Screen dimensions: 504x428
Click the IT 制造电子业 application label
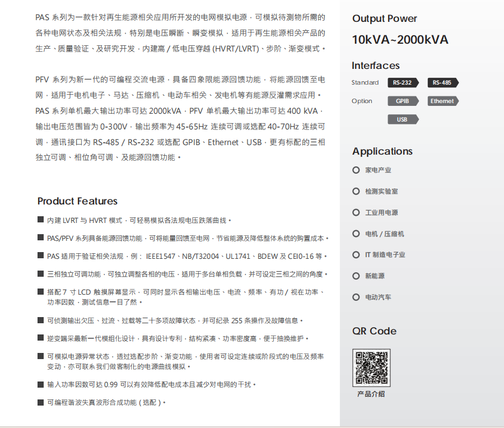tap(385, 255)
